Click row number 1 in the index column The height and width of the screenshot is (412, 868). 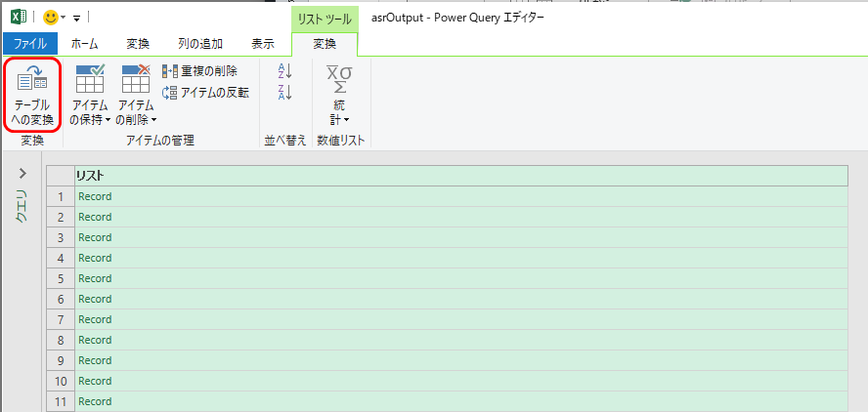[61, 196]
